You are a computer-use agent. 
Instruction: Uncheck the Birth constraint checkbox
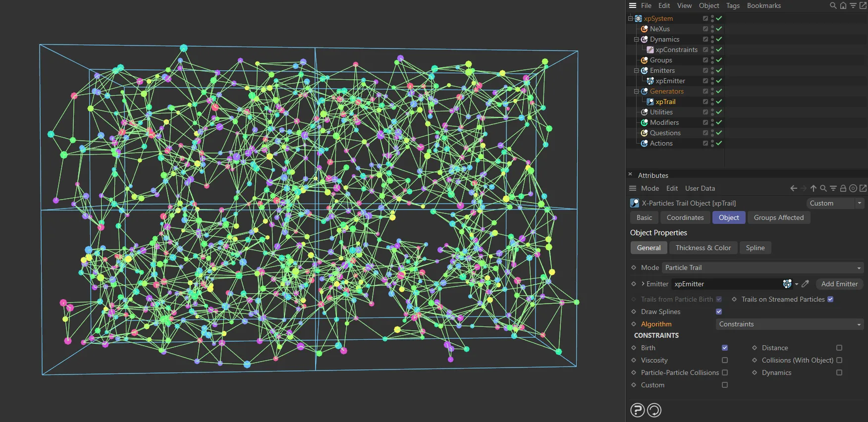tap(725, 348)
